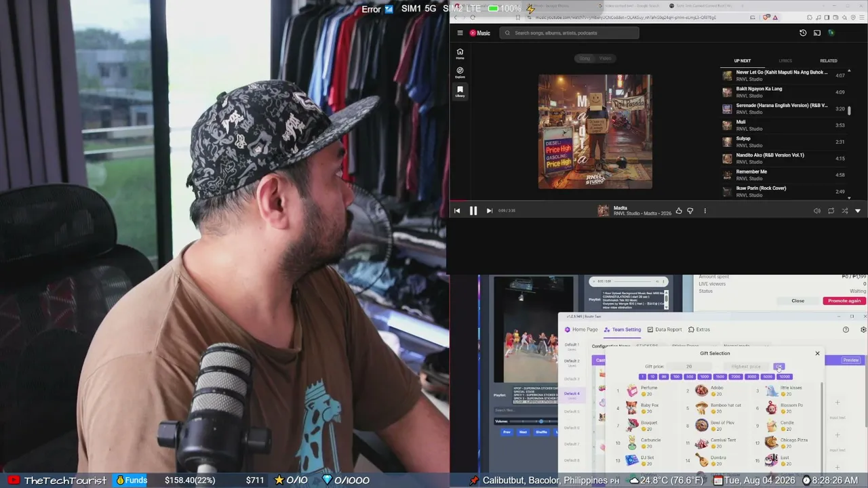The image size is (868, 488).
Task: Mute the YouTube Music volume
Action: tap(817, 211)
